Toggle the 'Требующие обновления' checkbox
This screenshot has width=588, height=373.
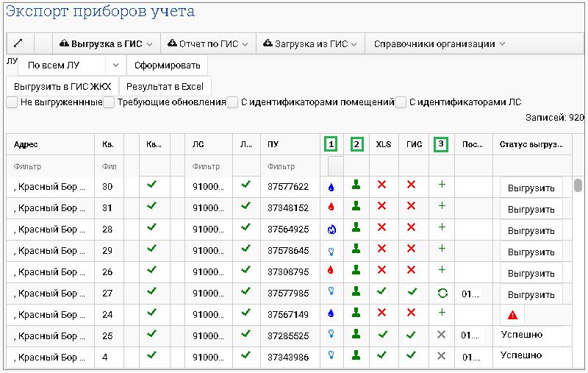coord(110,102)
